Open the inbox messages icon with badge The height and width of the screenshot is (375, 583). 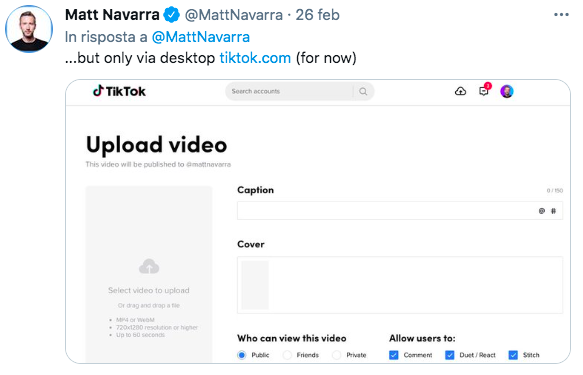[x=484, y=90]
